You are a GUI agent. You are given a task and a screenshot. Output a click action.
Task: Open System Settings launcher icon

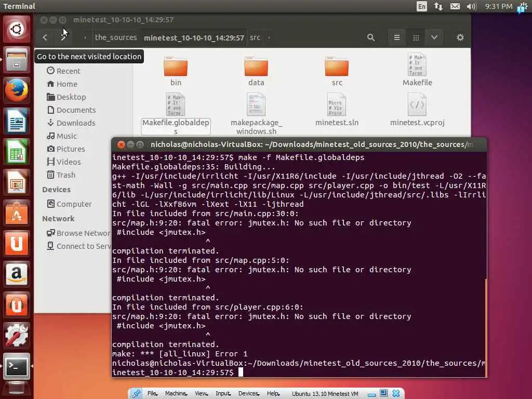(x=16, y=335)
